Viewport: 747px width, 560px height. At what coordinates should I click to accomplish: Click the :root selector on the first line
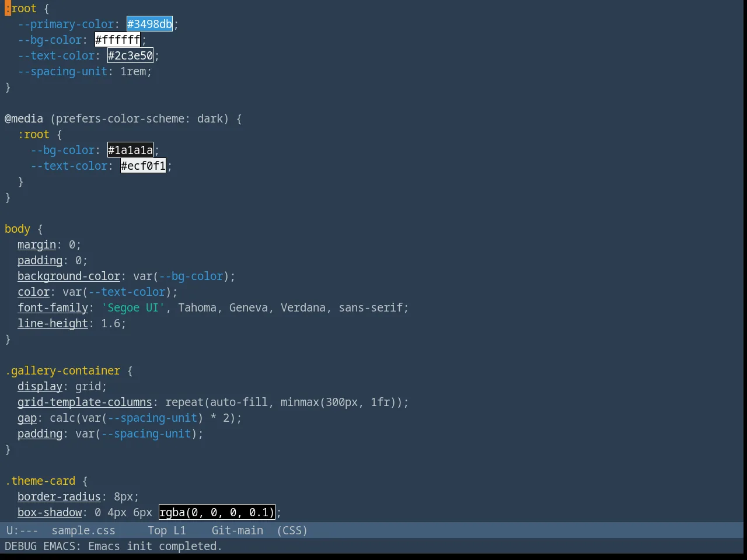pyautogui.click(x=20, y=8)
